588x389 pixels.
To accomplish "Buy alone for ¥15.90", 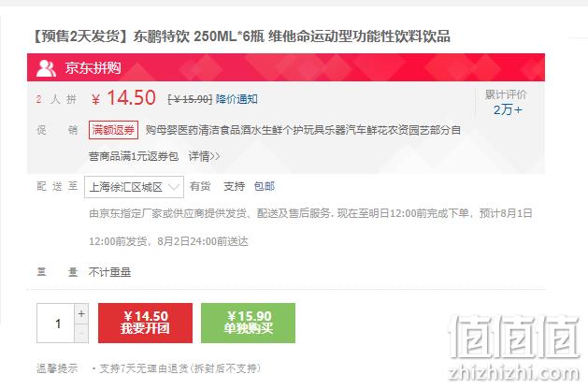I will click(x=248, y=323).
